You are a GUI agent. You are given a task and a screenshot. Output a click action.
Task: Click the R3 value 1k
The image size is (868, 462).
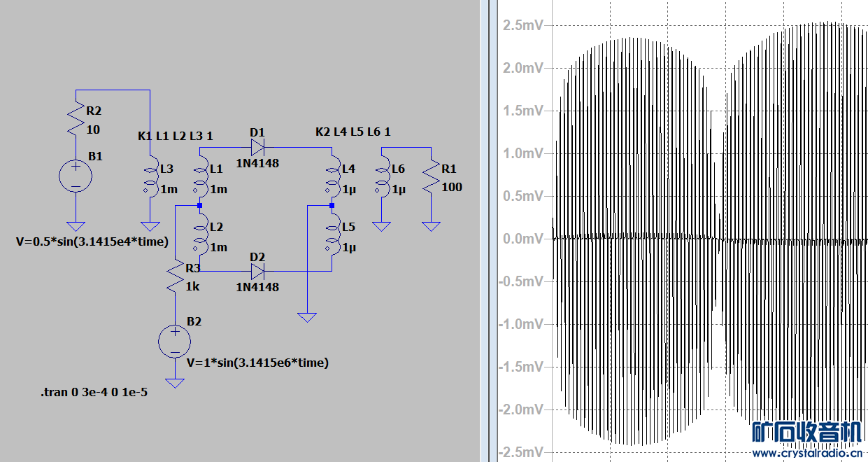tap(193, 286)
